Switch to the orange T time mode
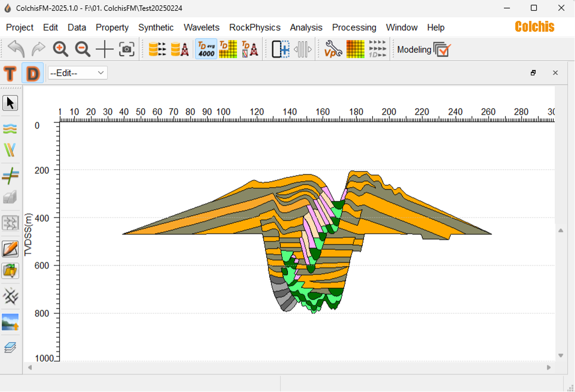This screenshot has width=575, height=392. click(x=10, y=73)
